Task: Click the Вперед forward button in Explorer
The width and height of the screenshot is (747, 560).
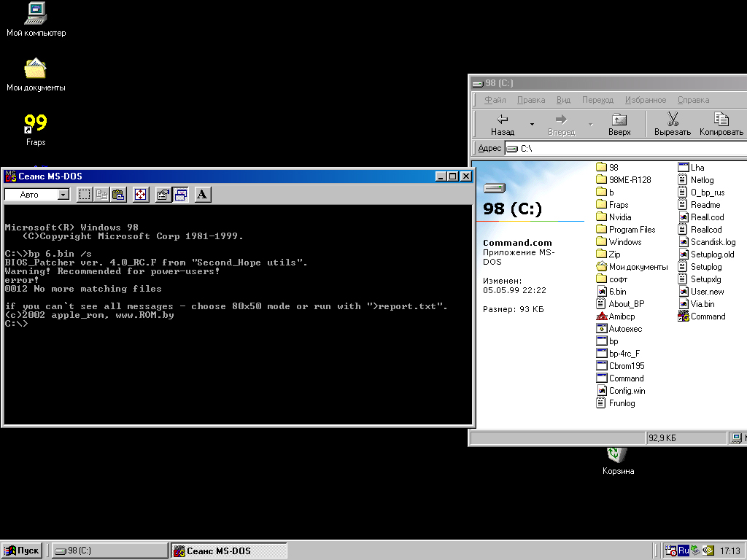Action: [x=561, y=124]
